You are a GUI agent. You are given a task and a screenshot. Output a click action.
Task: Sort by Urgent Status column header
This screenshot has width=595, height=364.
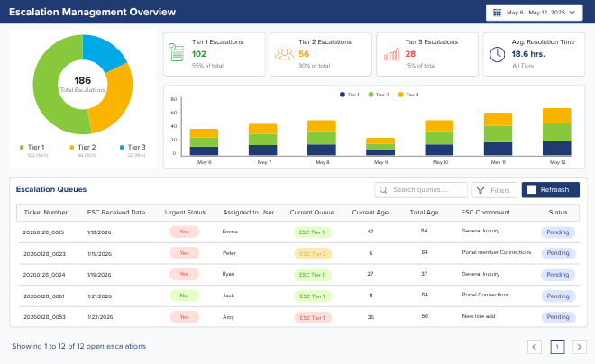click(185, 213)
